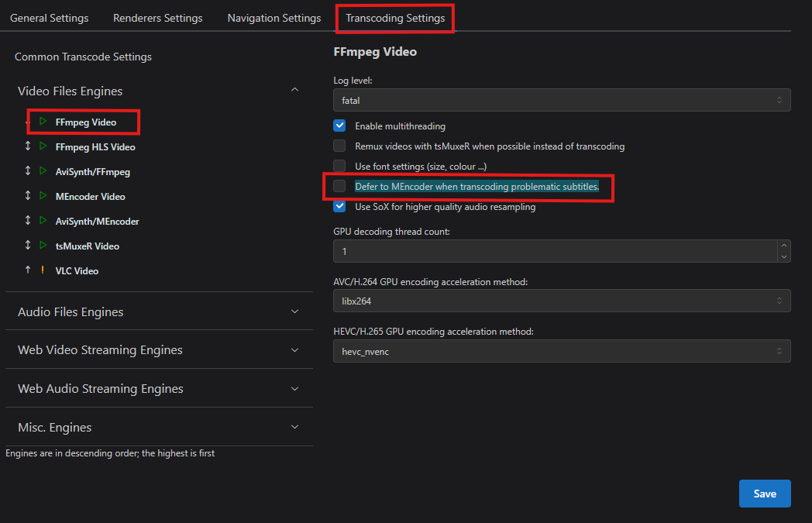
Task: Open AVC/H.264 GPU encoding acceleration dropdown
Action: (x=562, y=301)
